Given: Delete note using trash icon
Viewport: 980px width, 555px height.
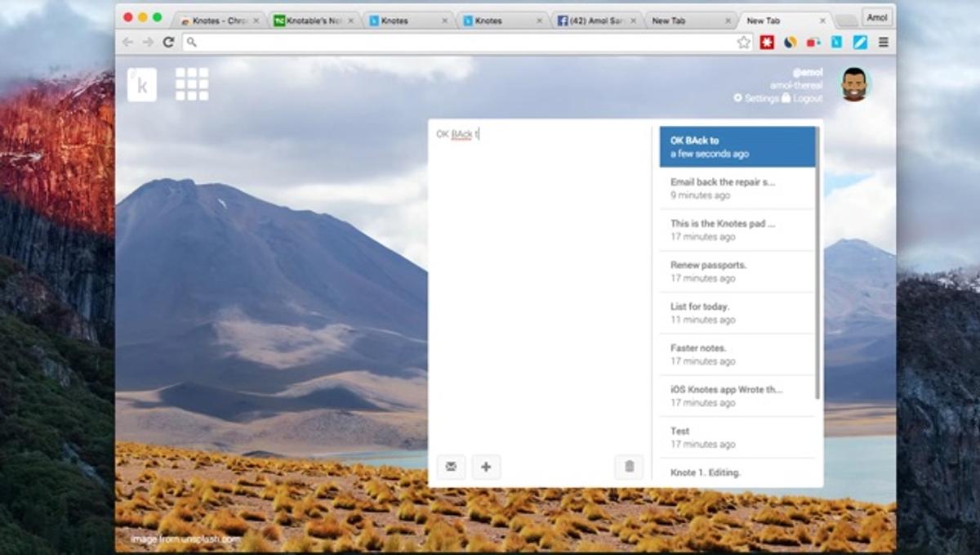Looking at the screenshot, I should [629, 467].
